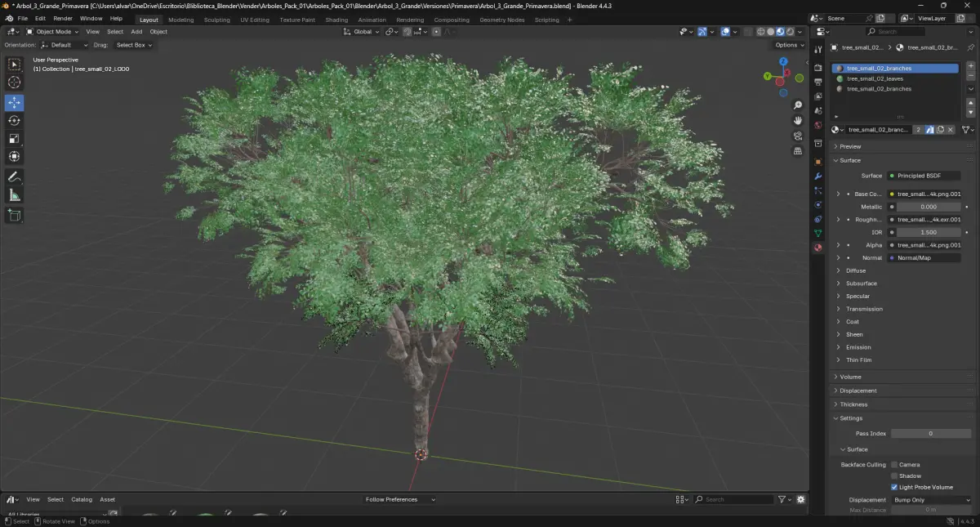This screenshot has width=980, height=527.
Task: Enable Camera backface culling checkbox
Action: pyautogui.click(x=894, y=465)
